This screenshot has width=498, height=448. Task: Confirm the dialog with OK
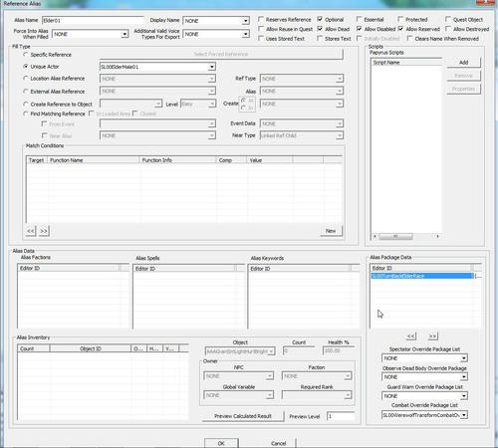221,443
